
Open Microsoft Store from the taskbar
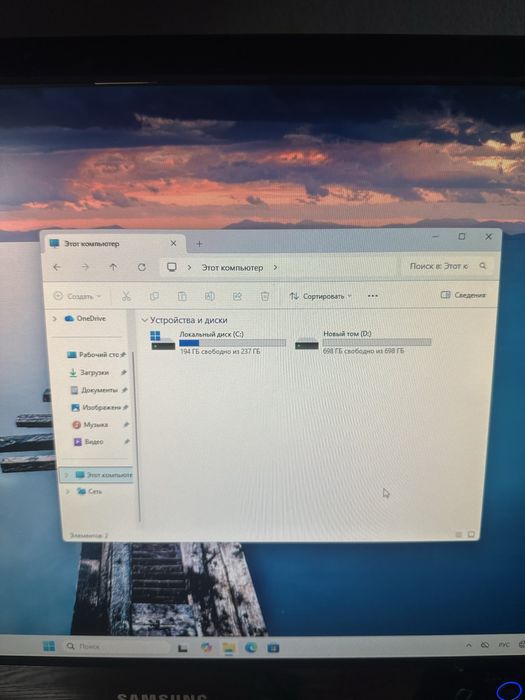[273, 647]
